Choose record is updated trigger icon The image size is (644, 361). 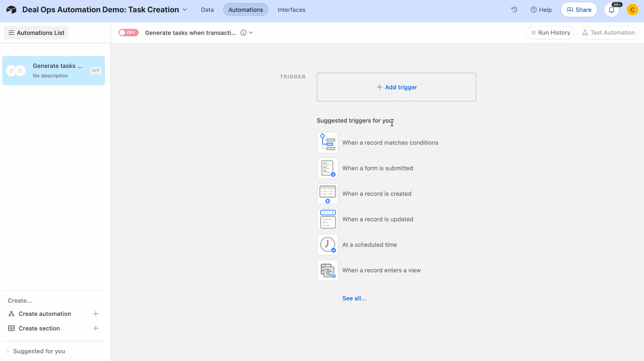click(327, 219)
